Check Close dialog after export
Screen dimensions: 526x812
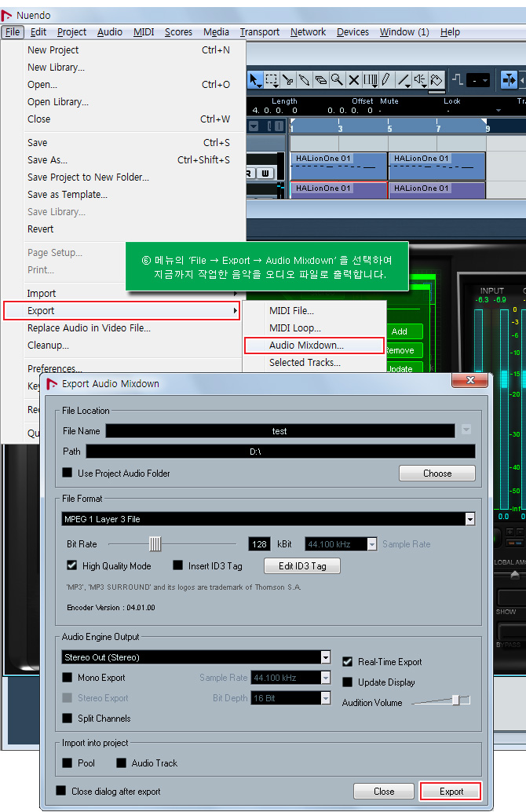coord(61,790)
